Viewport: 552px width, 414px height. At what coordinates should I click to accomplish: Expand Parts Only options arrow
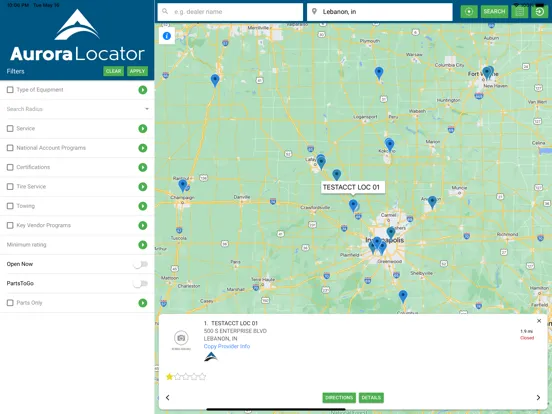143,303
